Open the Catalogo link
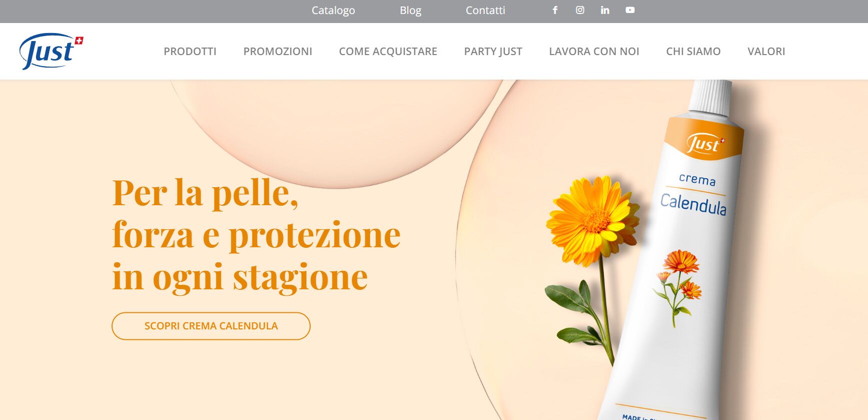 [333, 11]
